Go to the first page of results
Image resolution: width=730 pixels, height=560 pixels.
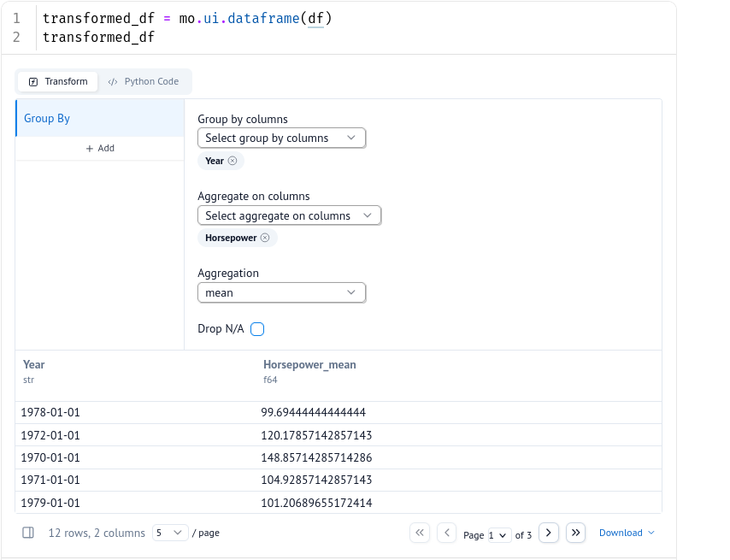(420, 533)
